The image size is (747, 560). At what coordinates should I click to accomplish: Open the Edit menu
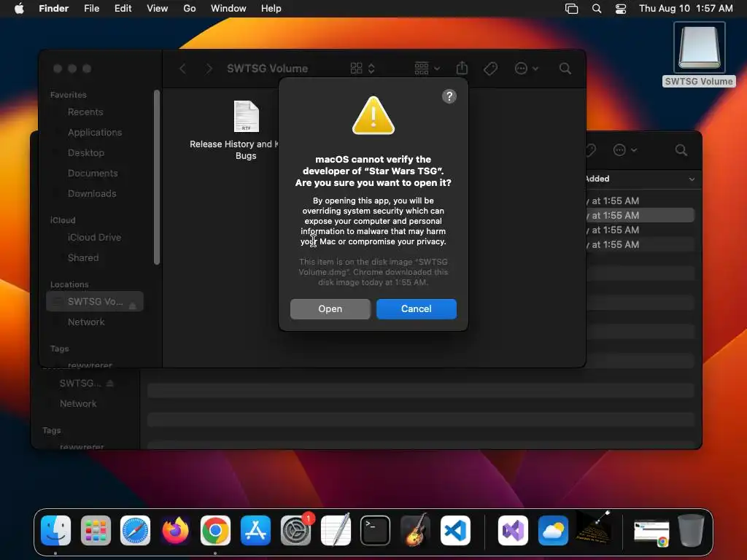123,8
